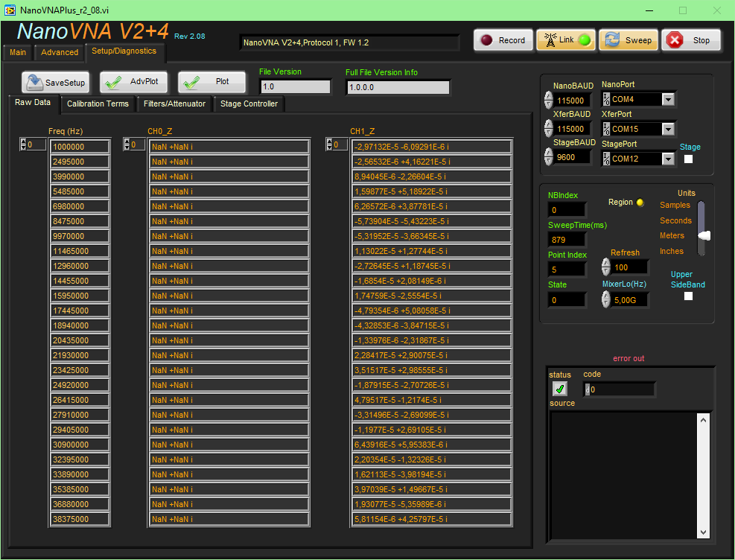
Task: Click the refresh arrows icon on Sweep
Action: pos(611,39)
